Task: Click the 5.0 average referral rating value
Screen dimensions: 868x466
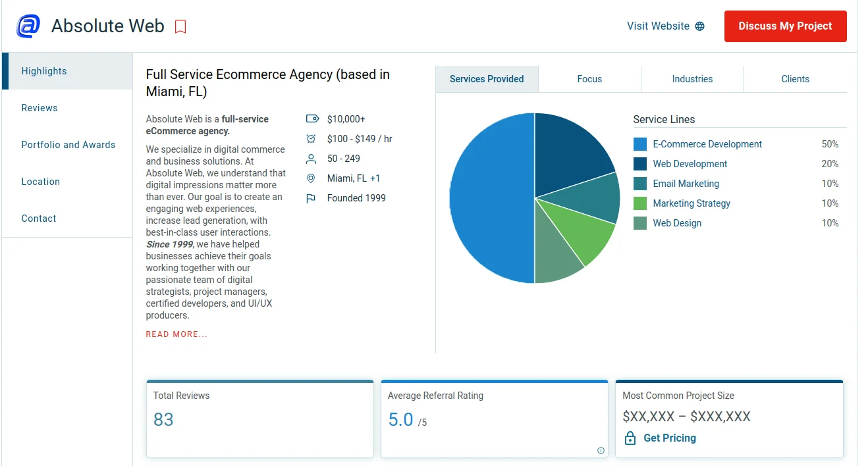Action: click(400, 419)
